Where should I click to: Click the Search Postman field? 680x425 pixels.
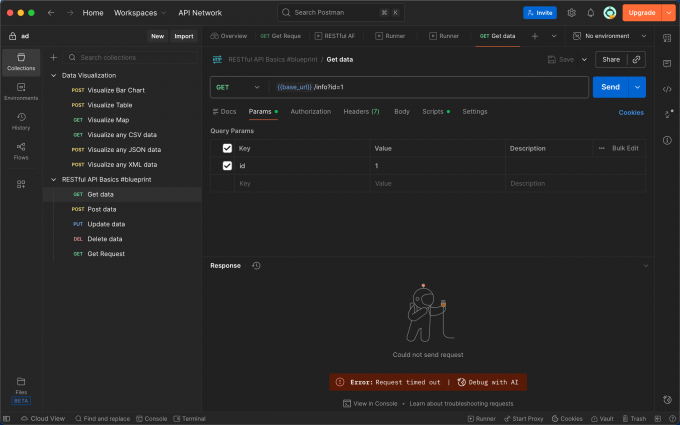tap(341, 13)
